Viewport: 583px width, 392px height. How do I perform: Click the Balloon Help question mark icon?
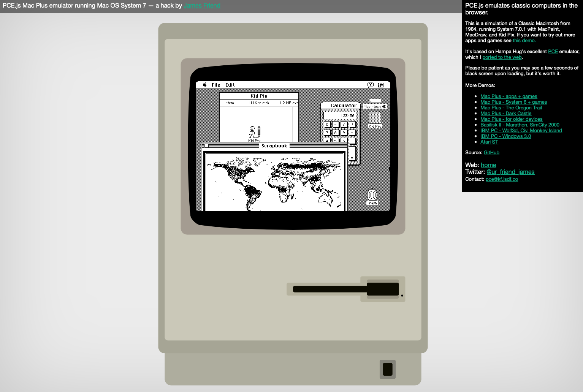pyautogui.click(x=371, y=85)
